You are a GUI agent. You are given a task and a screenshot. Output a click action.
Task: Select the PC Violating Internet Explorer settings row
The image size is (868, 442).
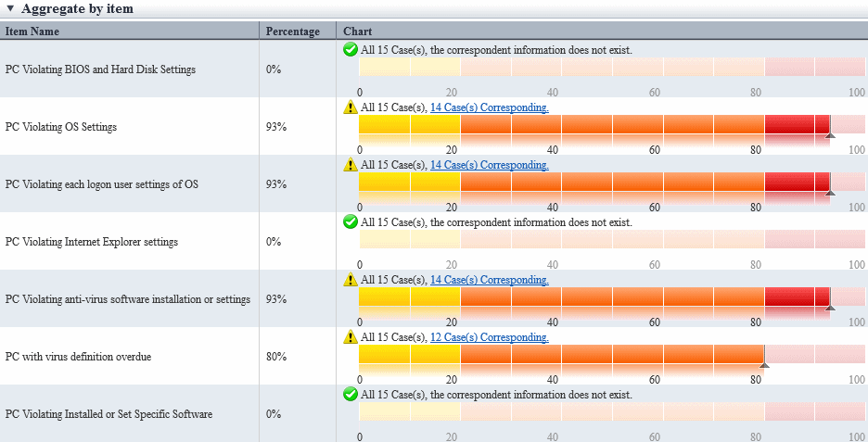(434, 241)
